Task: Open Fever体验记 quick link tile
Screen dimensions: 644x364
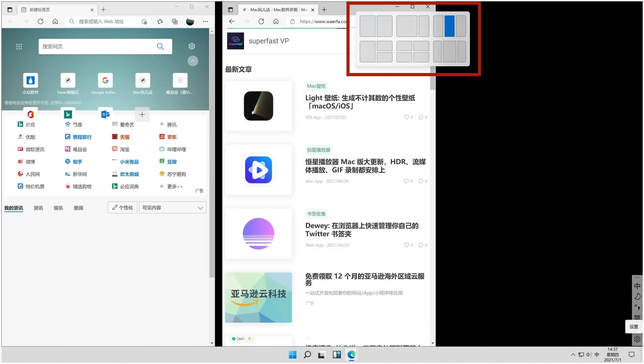Action: [x=68, y=84]
